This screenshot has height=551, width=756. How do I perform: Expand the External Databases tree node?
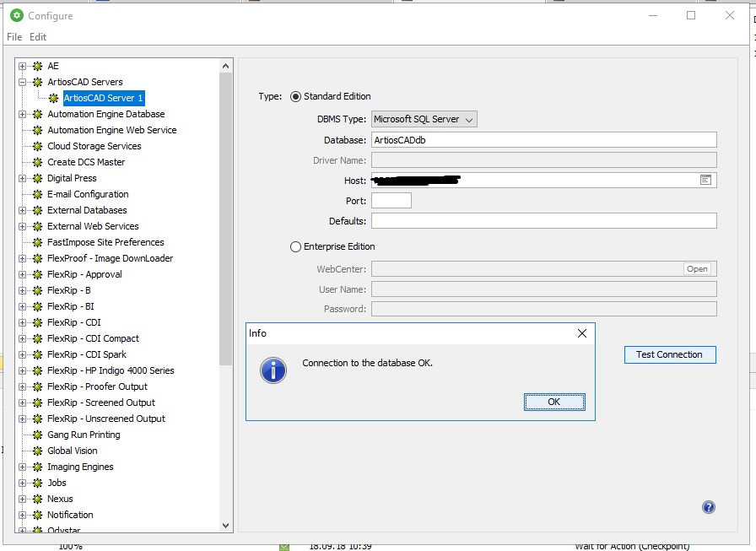tap(22, 210)
